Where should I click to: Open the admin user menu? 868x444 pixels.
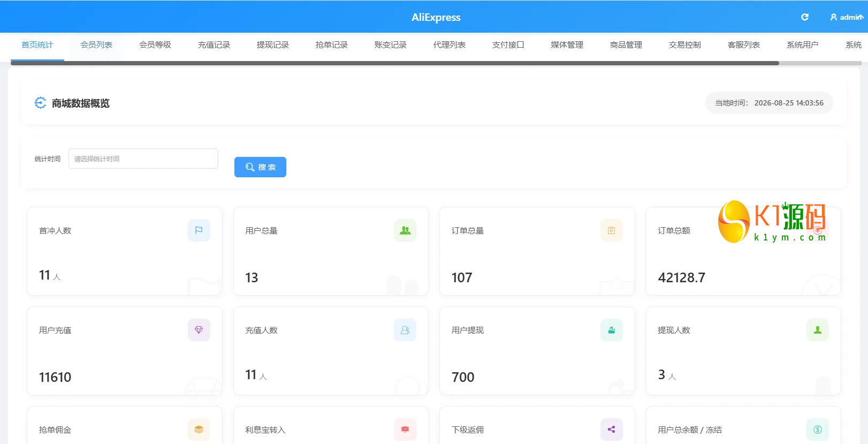tap(847, 17)
